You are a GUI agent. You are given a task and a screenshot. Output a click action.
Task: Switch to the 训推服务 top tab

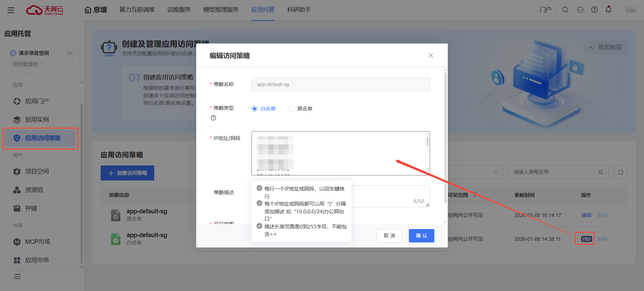point(179,10)
